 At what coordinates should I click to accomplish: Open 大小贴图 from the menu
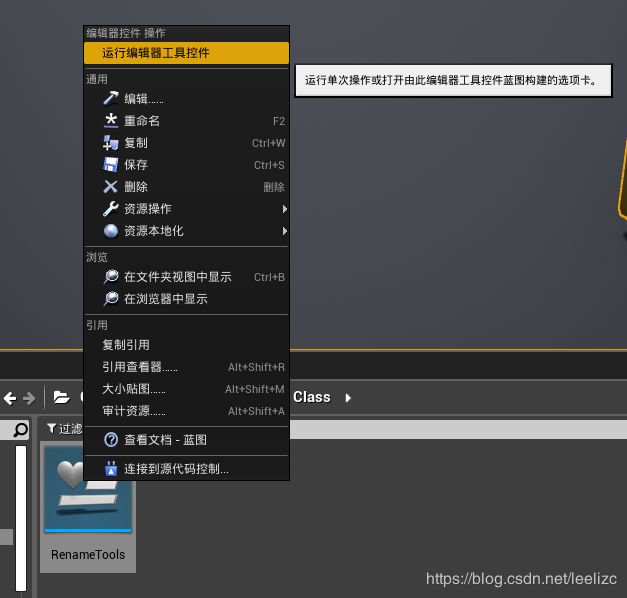tap(186, 389)
